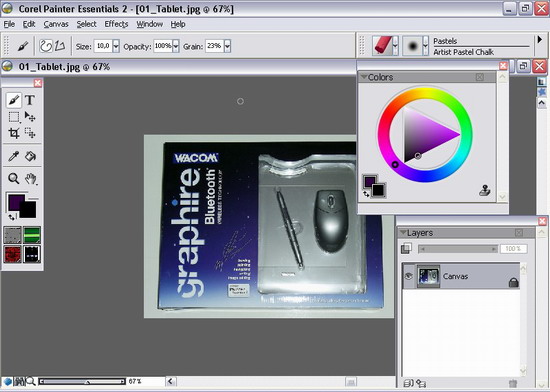Image resolution: width=550 pixels, height=392 pixels.
Task: Select the Layer Adjuster tool
Action: [x=30, y=117]
